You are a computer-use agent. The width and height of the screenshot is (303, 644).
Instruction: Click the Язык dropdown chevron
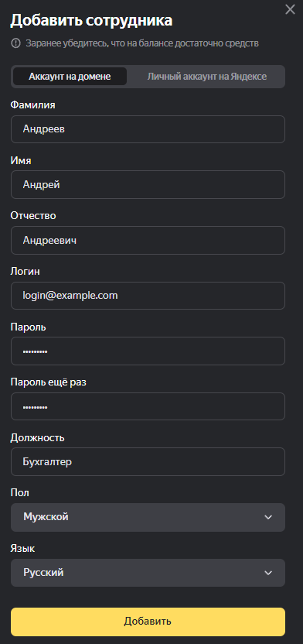point(268,573)
